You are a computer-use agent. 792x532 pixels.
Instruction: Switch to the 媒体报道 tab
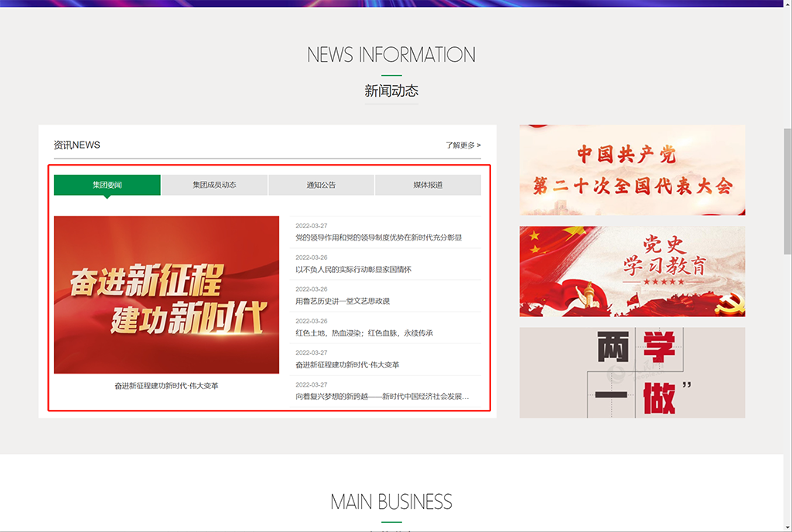(x=428, y=185)
